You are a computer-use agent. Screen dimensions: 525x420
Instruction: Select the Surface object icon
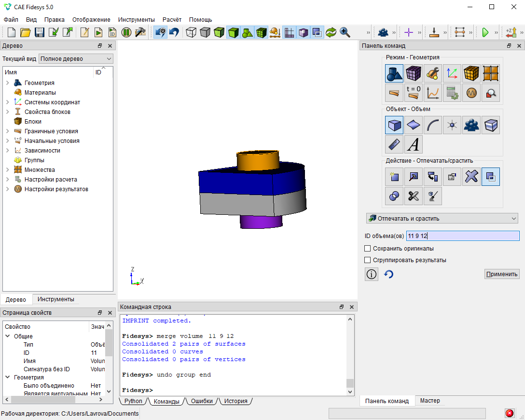(x=414, y=125)
